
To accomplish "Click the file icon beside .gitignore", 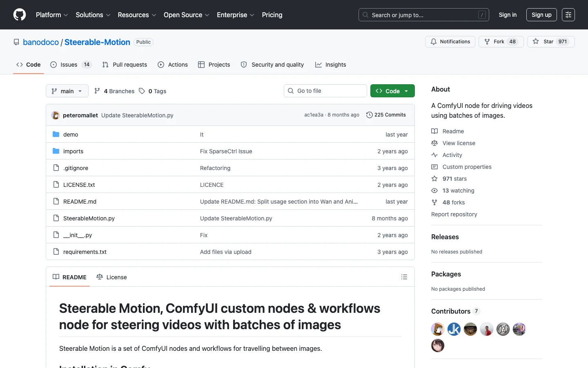I will coord(56,168).
